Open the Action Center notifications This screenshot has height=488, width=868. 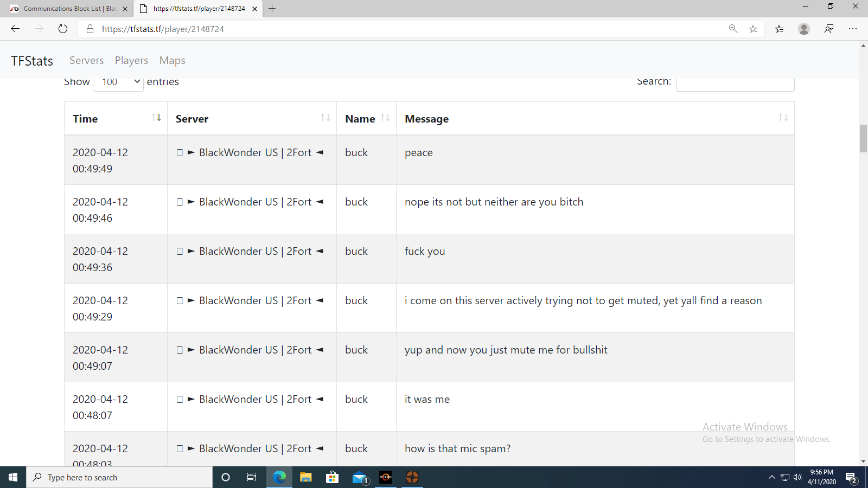click(x=851, y=477)
